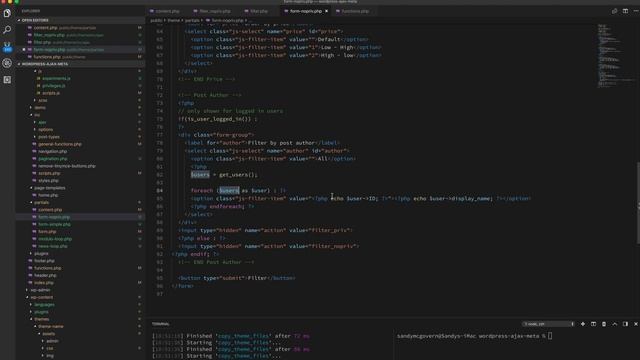Click the Open Changes icon in editor title bar
The height and width of the screenshot is (360, 640).
[x=615, y=11]
